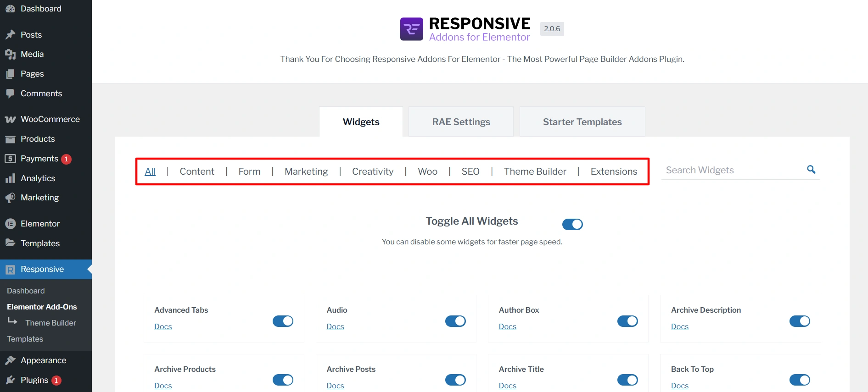Viewport: 868px width, 392px height.
Task: Open Docs link for Advanced Tabs
Action: [x=163, y=326]
